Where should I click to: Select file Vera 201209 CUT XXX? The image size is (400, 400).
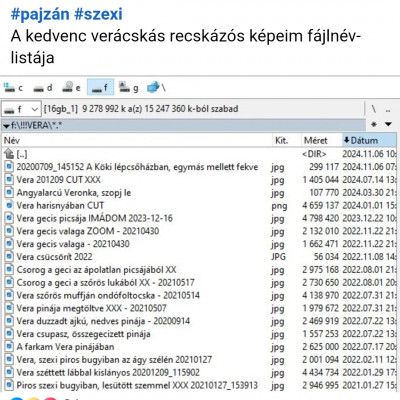[x=59, y=180]
